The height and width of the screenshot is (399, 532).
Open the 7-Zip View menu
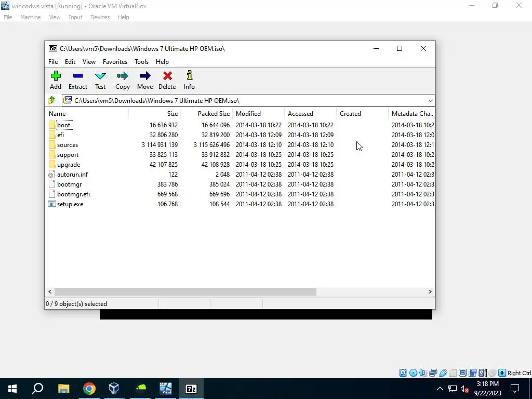pyautogui.click(x=89, y=62)
